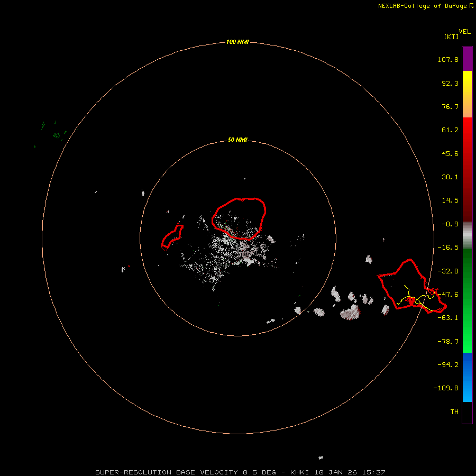The width and height of the screenshot is (476, 476).
Task: Click the 92.3 legend value
Action: [450, 83]
